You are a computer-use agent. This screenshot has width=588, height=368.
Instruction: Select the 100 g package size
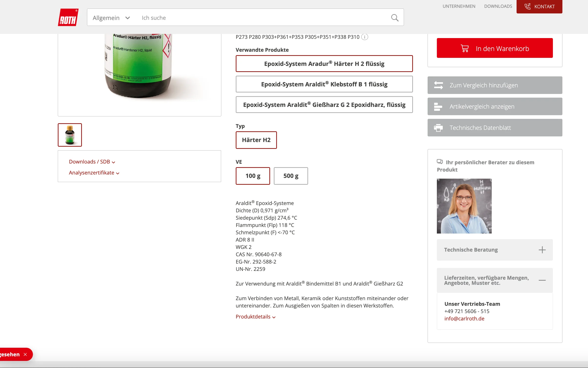[x=253, y=176]
